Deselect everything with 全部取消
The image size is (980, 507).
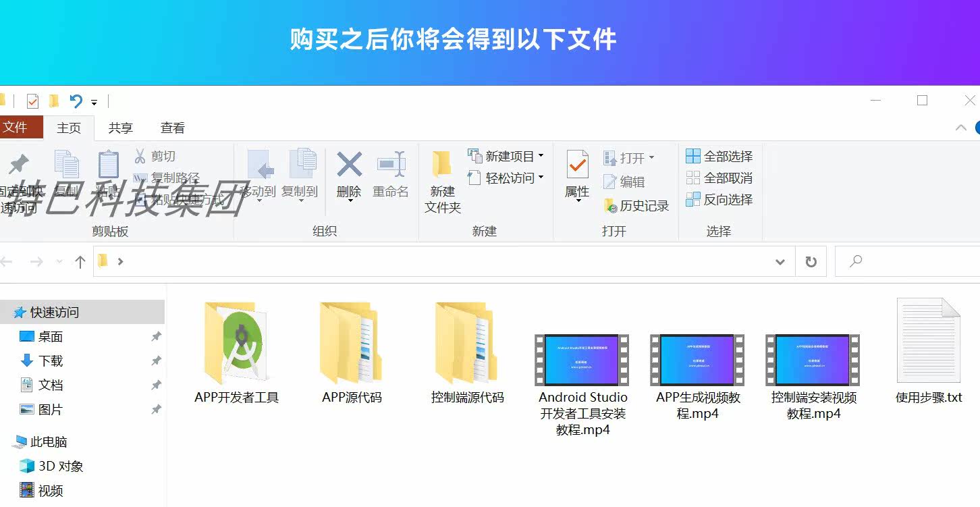[719, 178]
